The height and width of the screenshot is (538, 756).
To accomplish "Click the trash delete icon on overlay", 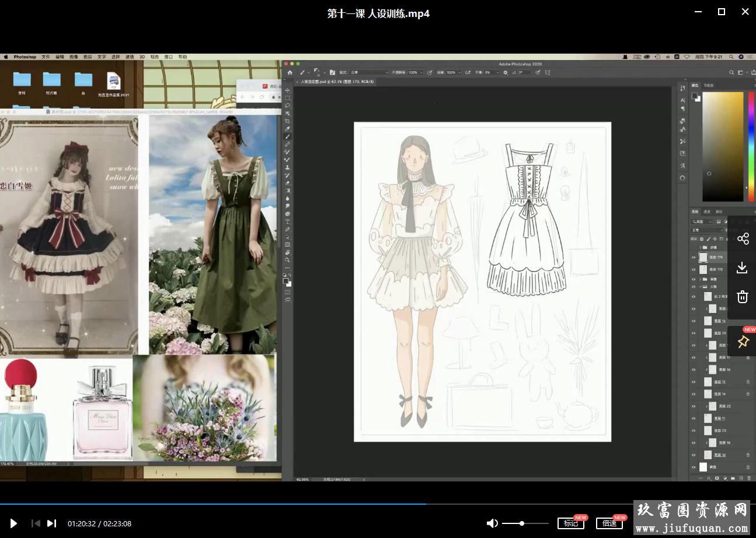I will tap(743, 297).
